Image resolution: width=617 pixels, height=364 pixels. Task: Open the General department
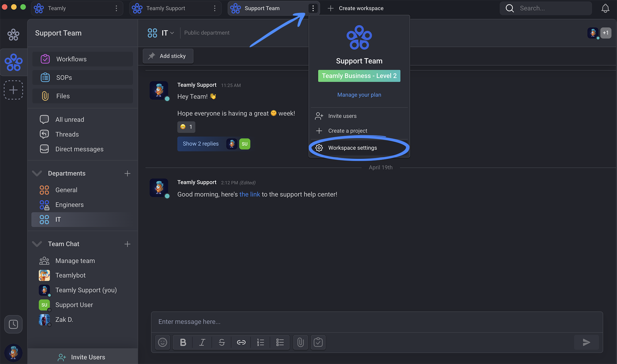(83, 190)
